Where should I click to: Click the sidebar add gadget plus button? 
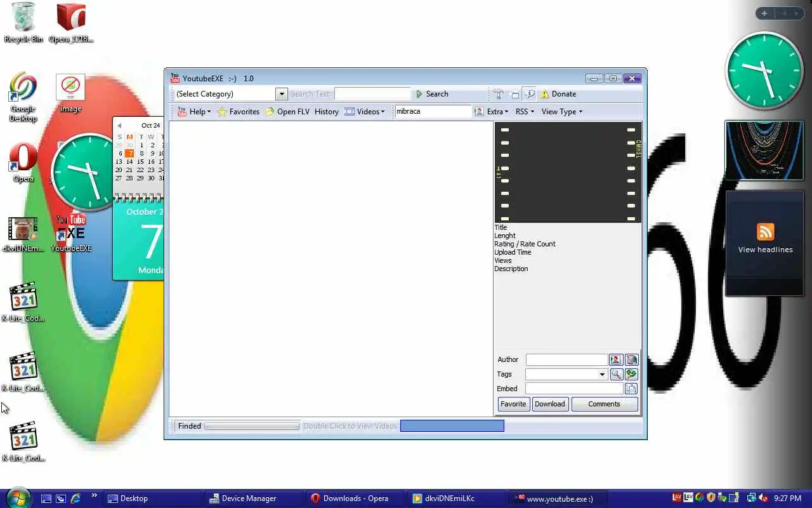764,13
